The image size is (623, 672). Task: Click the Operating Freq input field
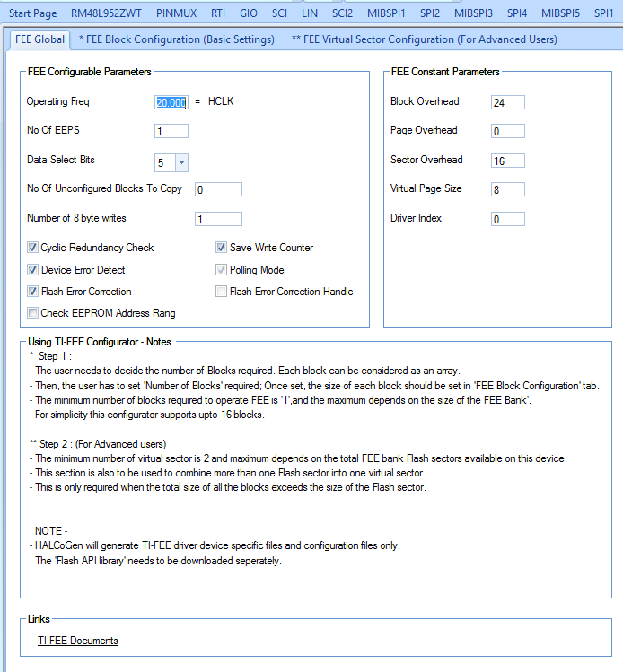pos(171,102)
